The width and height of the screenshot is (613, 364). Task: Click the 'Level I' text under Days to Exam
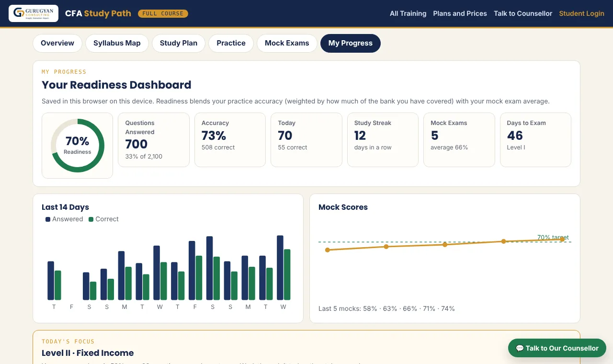[516, 147]
